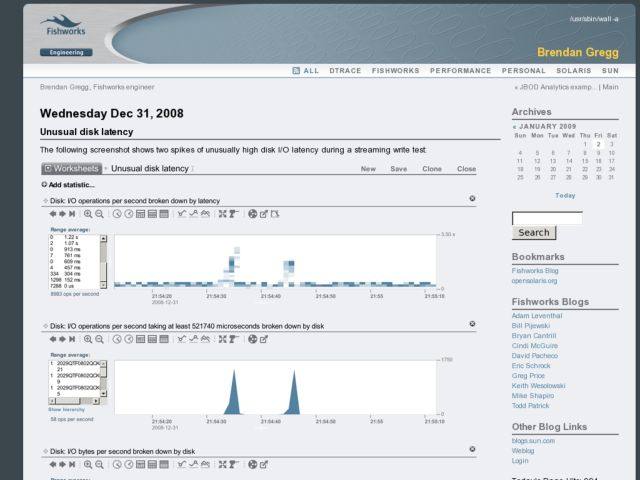Screen dimensions: 640x480
Task: Zoom out on the latency graph
Action: [100, 213]
